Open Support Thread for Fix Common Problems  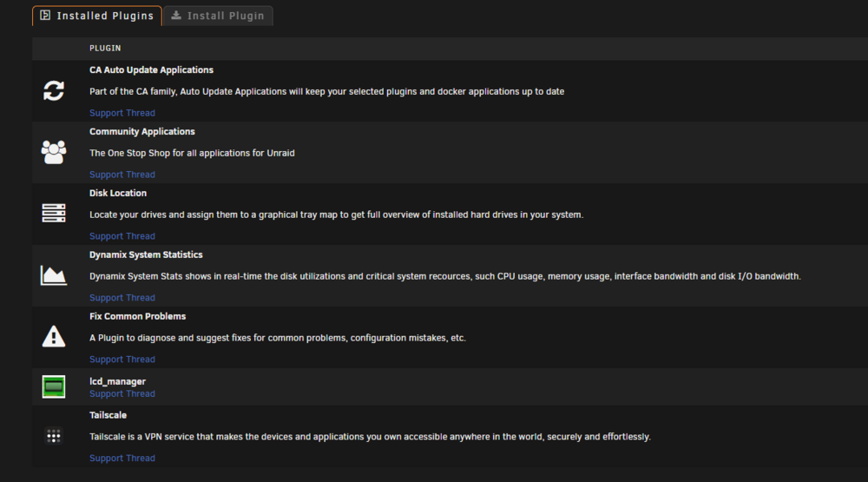122,359
